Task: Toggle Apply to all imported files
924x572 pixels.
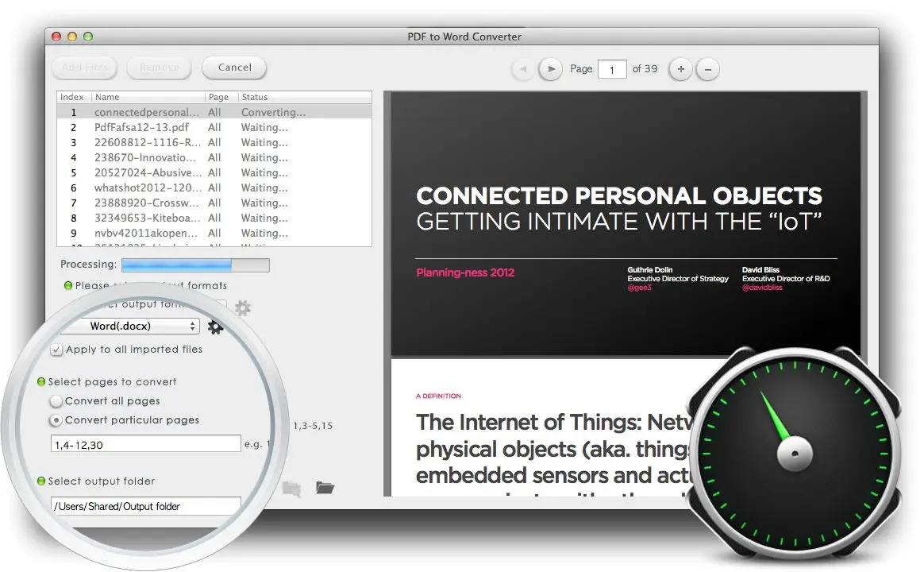Action: (x=56, y=350)
